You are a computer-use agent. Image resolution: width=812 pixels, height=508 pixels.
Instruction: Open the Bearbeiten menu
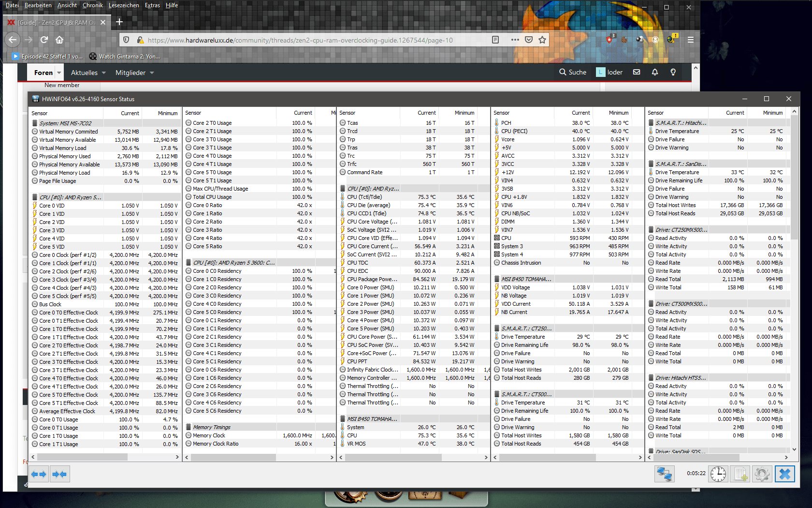coord(38,5)
